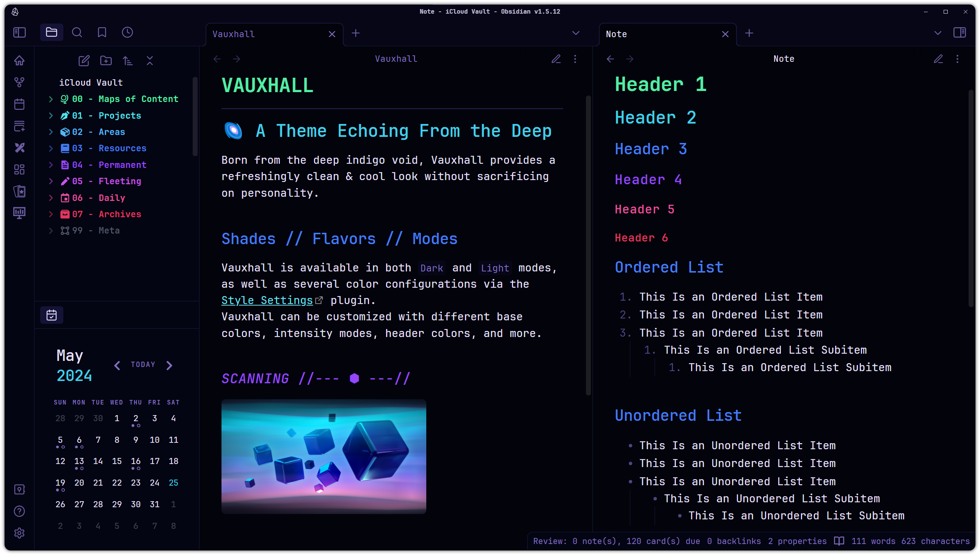
Task: Open the search panel icon
Action: pos(77,32)
